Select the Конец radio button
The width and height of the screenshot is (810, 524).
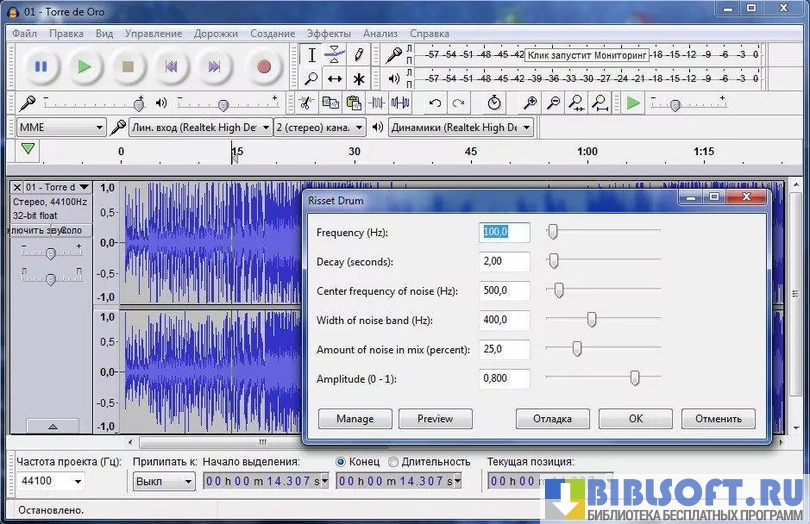342,462
